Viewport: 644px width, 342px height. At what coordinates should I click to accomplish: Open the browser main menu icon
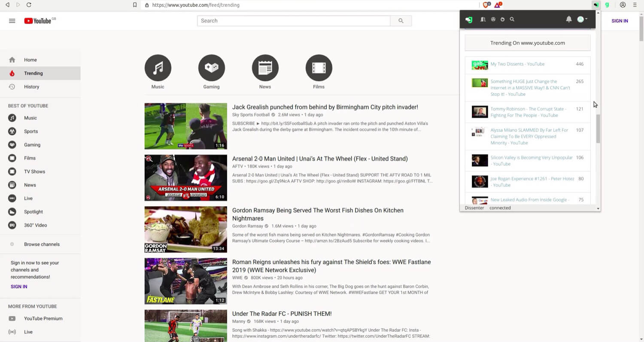(x=635, y=5)
